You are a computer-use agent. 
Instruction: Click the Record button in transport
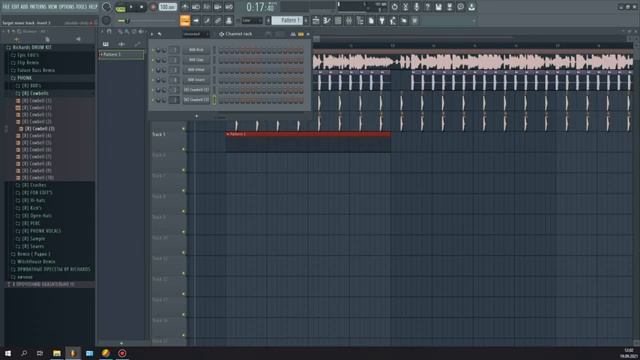pyautogui.click(x=153, y=7)
